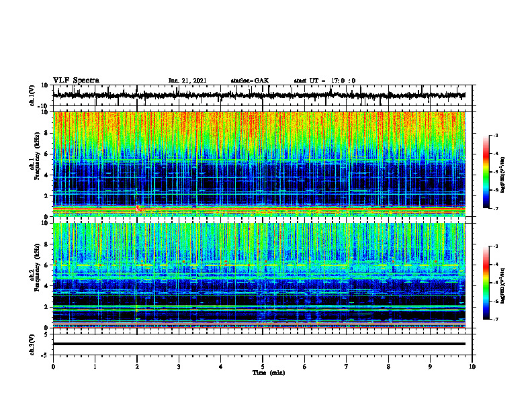Screen dimensions: 532x411
Task: Click time axis tick label "3"
Action: click(179, 367)
